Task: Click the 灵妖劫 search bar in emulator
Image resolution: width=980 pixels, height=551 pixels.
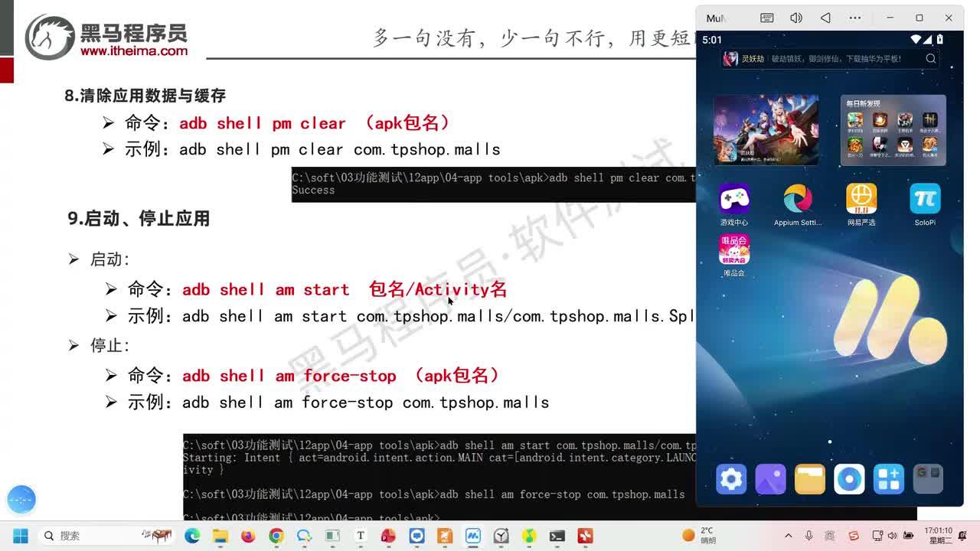Action: [x=830, y=59]
